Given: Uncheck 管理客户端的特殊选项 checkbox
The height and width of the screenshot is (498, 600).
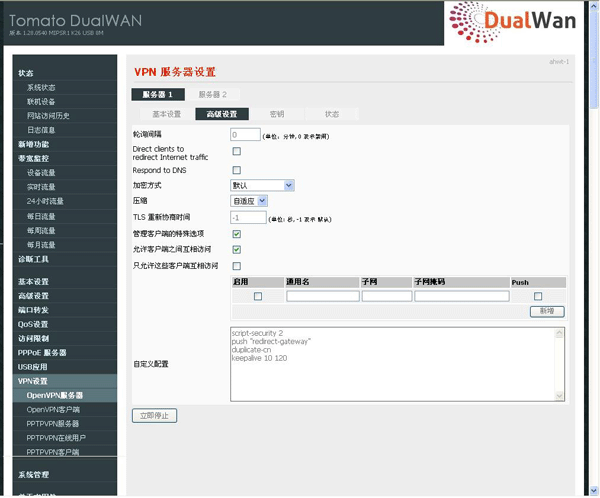Looking at the screenshot, I should click(x=236, y=234).
